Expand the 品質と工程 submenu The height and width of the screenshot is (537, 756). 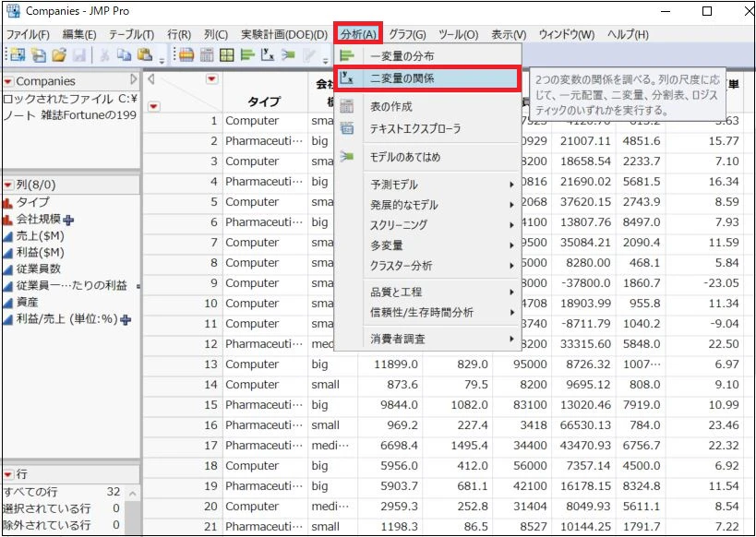pyautogui.click(x=511, y=292)
